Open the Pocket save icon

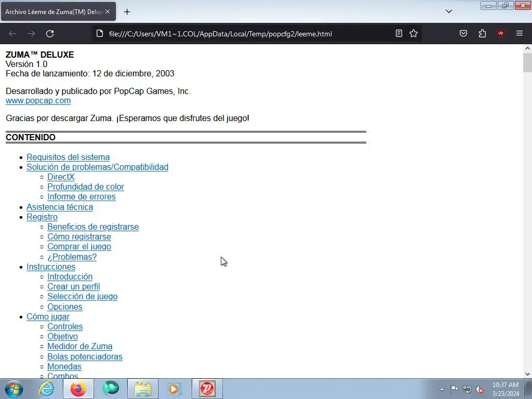[x=463, y=33]
